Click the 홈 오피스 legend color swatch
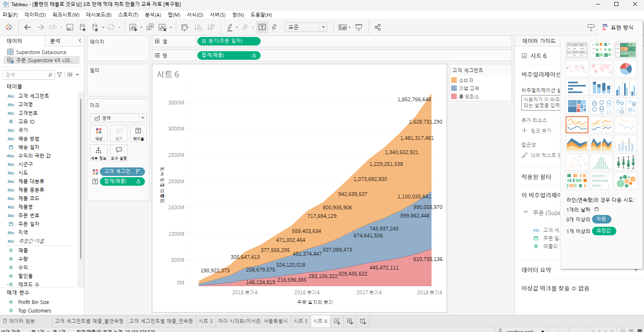 click(454, 96)
